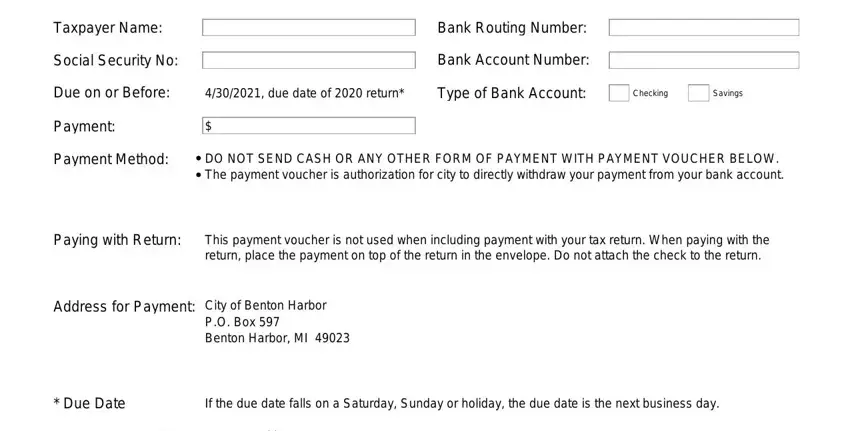The width and height of the screenshot is (850, 431).
Task: Click the Taxpayer Name label
Action: tap(108, 28)
